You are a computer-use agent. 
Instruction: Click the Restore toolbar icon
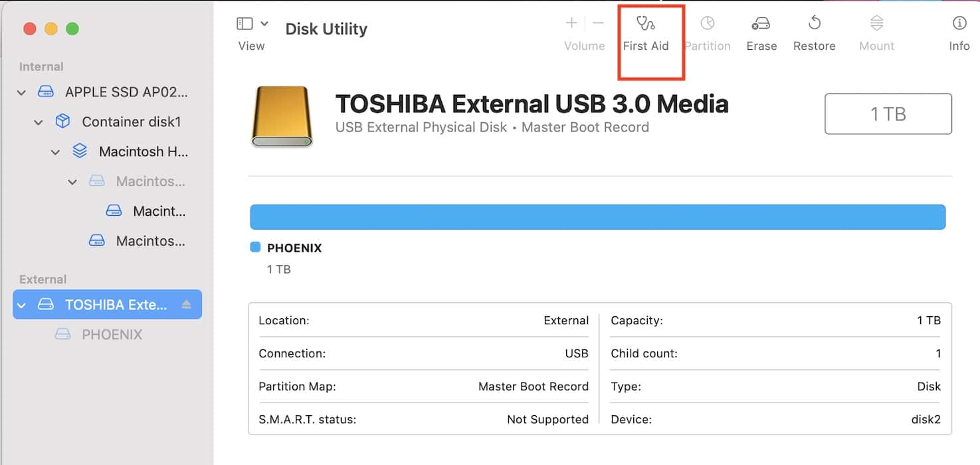tap(814, 25)
